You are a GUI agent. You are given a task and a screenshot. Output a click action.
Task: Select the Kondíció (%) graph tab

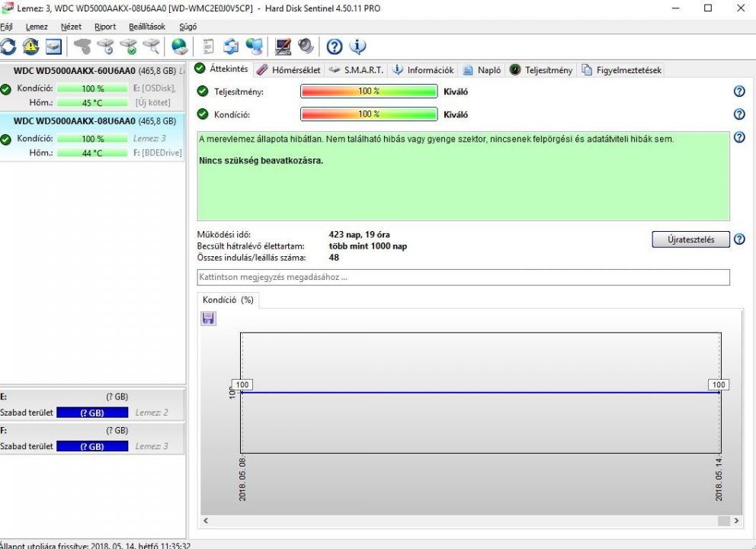pos(228,300)
